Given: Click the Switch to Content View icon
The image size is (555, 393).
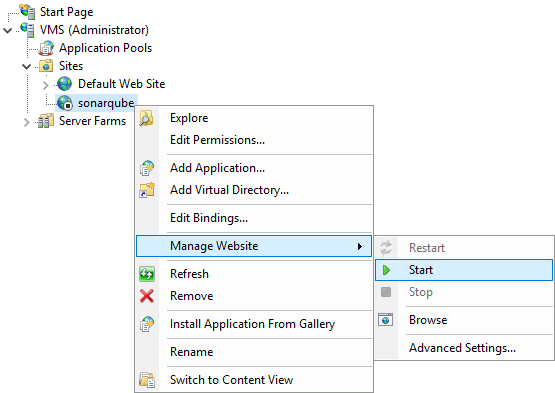Looking at the screenshot, I should (x=147, y=380).
